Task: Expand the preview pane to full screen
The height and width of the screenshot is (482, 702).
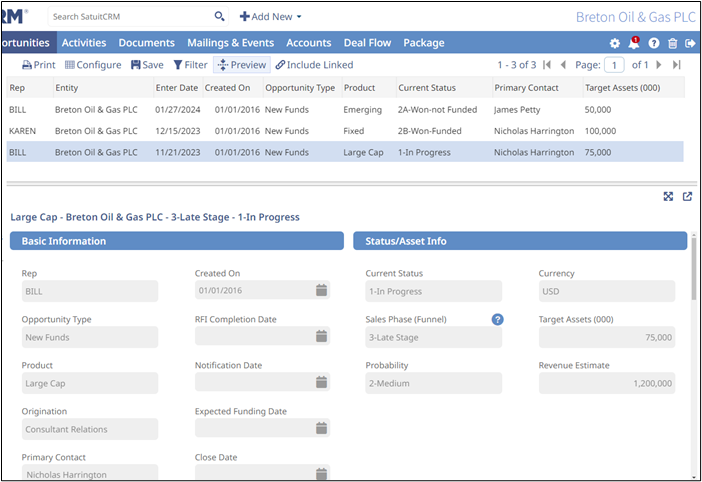Action: pos(668,196)
